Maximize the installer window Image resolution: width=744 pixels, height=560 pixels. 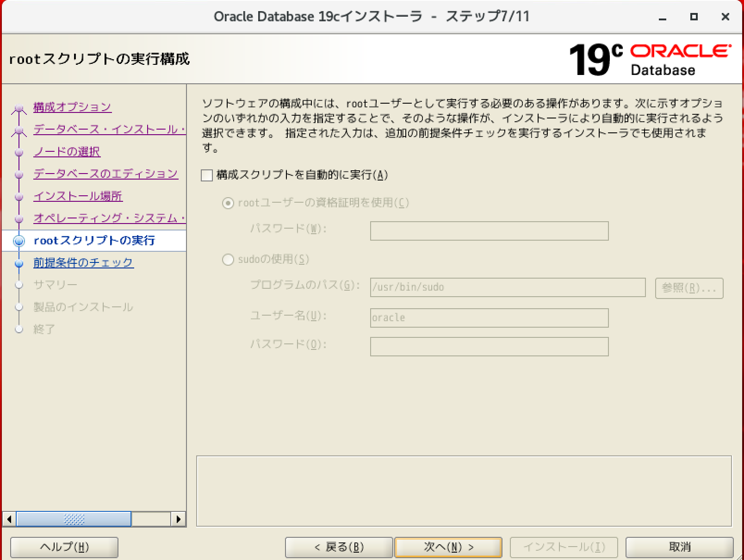(694, 17)
